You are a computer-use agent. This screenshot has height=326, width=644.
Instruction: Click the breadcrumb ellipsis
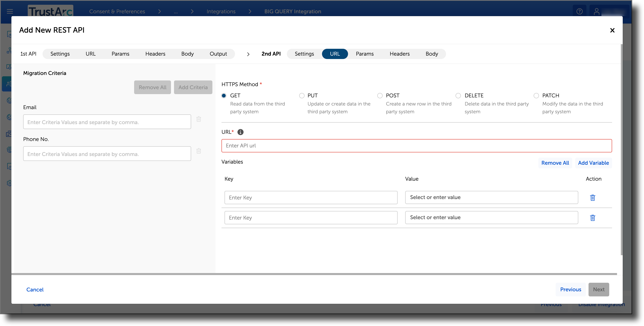point(176,12)
